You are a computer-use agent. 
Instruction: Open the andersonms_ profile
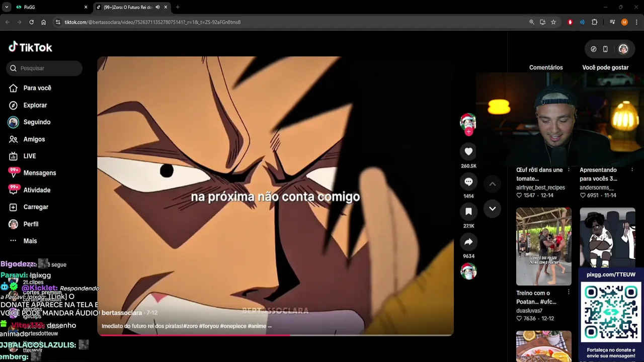coord(597,188)
